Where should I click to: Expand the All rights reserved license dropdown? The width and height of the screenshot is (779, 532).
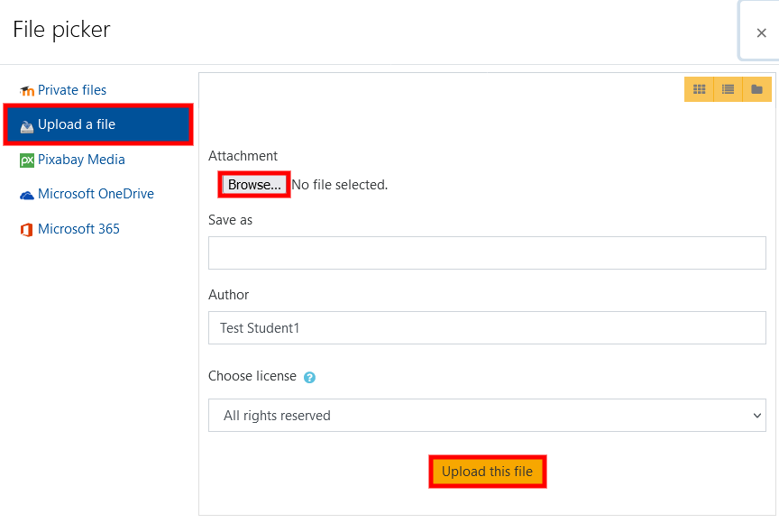487,416
